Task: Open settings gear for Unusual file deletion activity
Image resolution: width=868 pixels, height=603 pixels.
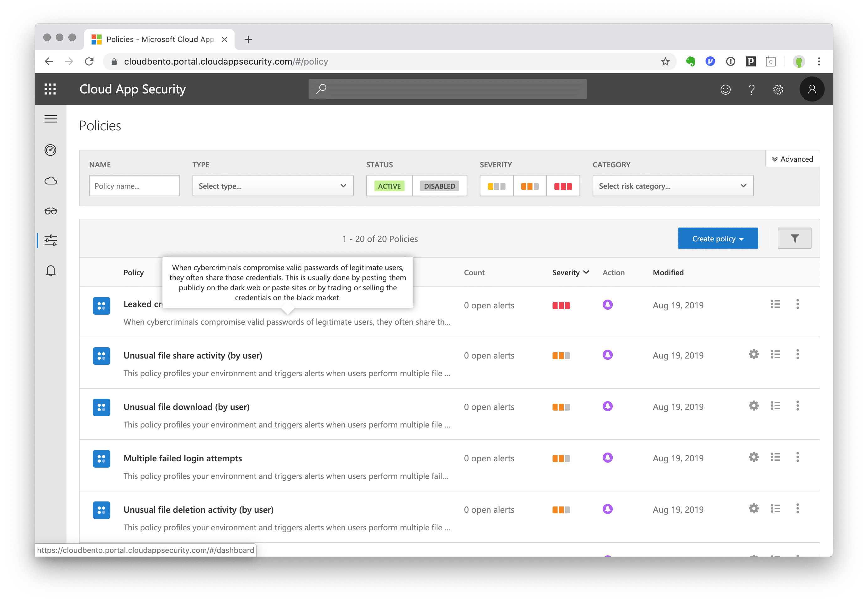Action: 754,509
